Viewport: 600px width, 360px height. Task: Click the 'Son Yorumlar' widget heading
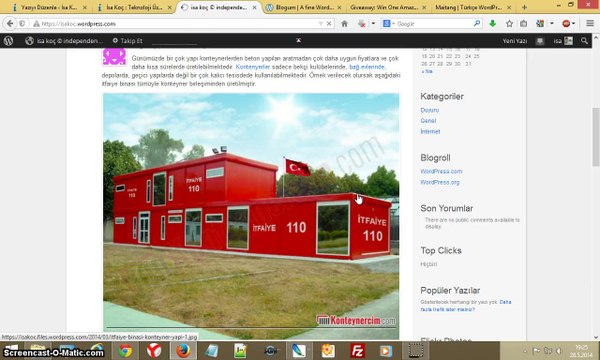(447, 209)
